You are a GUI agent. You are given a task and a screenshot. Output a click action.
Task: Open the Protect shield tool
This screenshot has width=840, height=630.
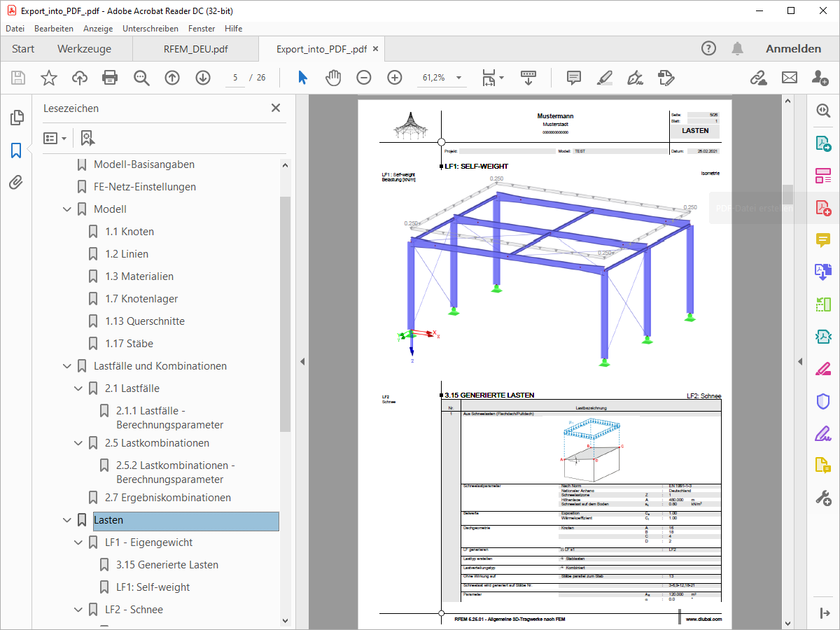[x=823, y=401]
